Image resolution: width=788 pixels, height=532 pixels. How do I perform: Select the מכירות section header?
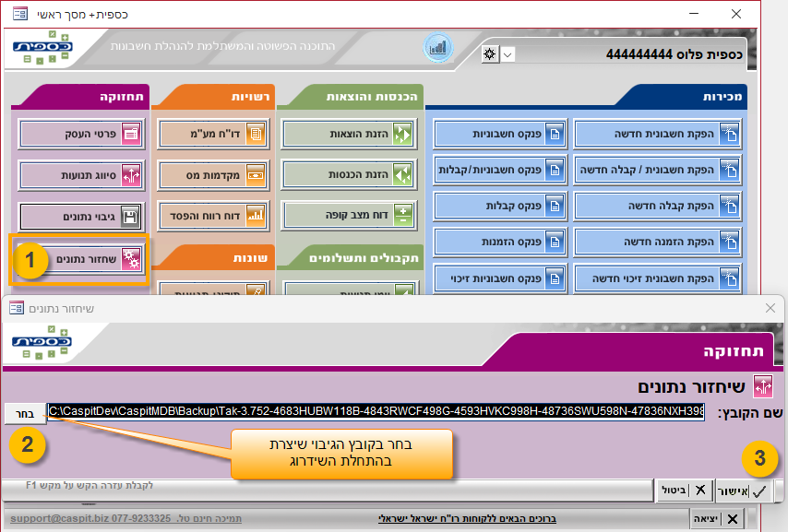[725, 96]
